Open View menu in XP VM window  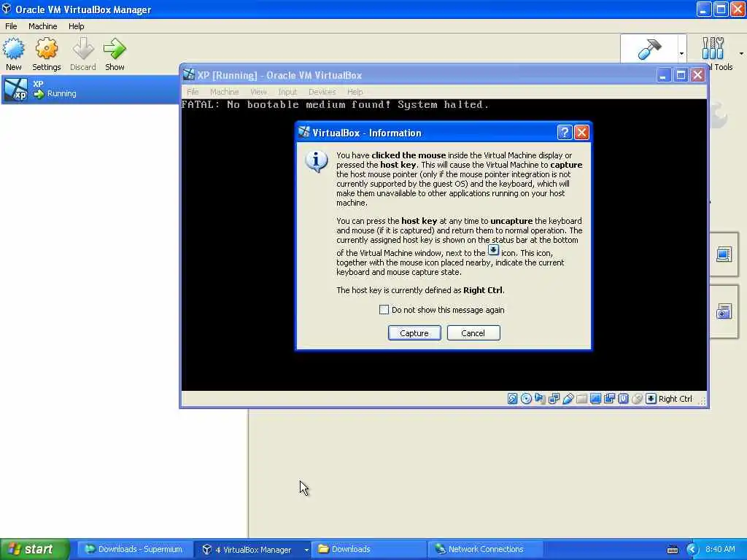[x=258, y=91]
